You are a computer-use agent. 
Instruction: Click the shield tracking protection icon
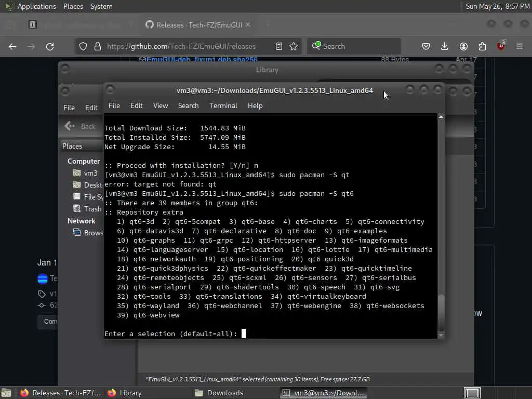click(83, 46)
